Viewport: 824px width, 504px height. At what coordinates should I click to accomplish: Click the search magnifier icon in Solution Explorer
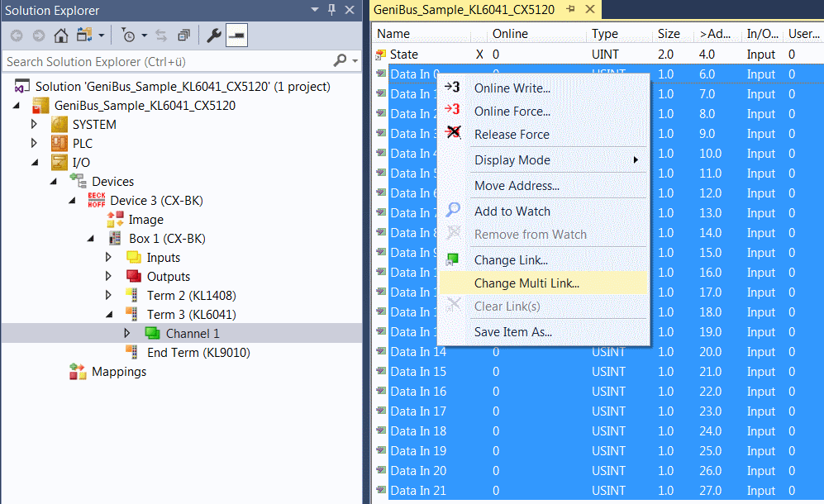(x=340, y=61)
